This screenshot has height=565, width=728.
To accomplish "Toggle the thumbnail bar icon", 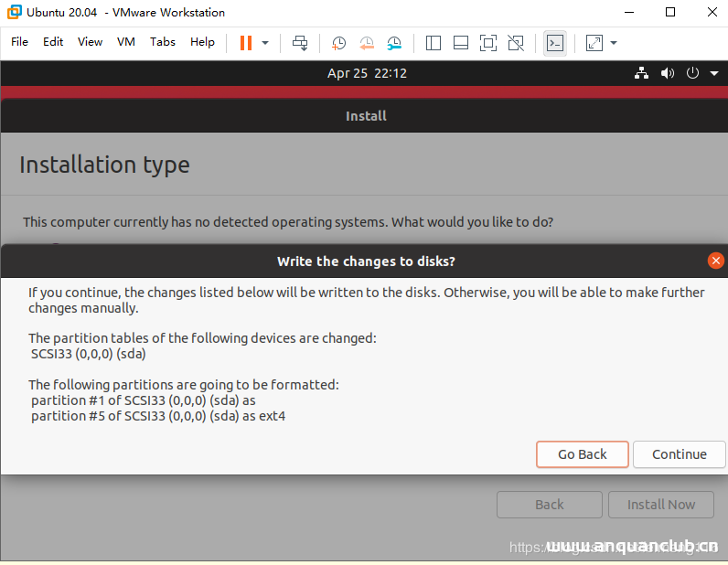I will (x=461, y=43).
